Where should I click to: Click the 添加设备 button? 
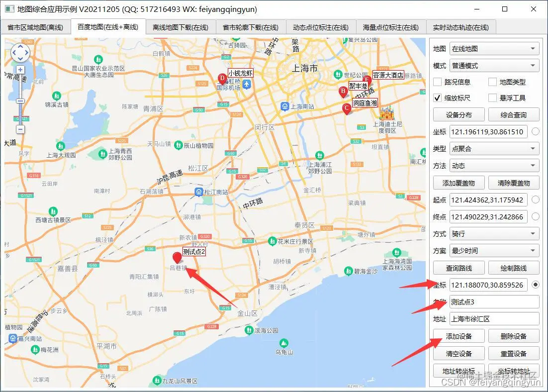(x=459, y=336)
